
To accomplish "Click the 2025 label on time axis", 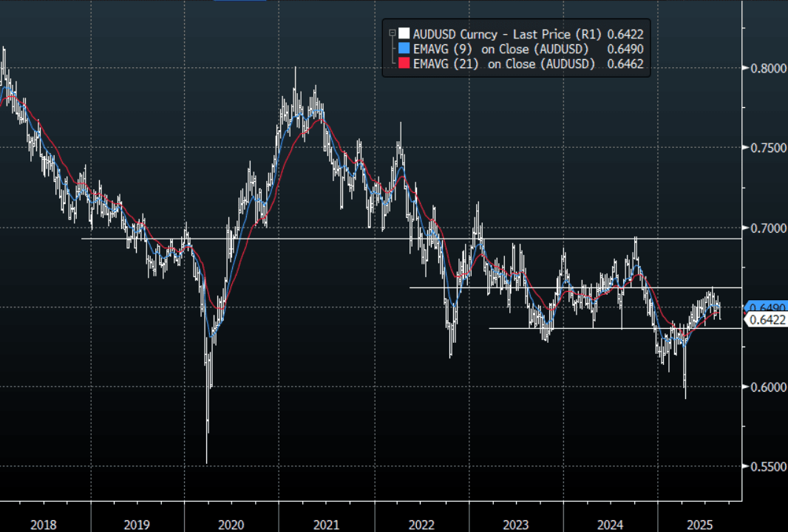I will (699, 525).
